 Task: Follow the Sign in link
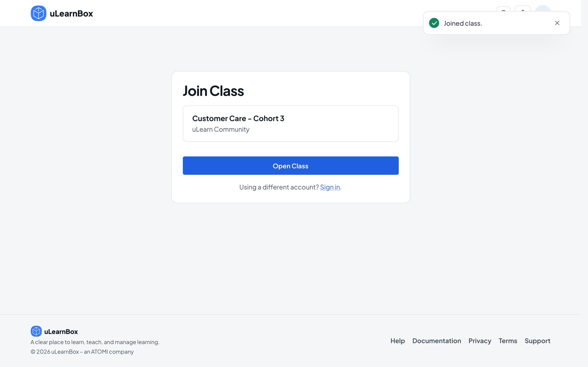(330, 187)
